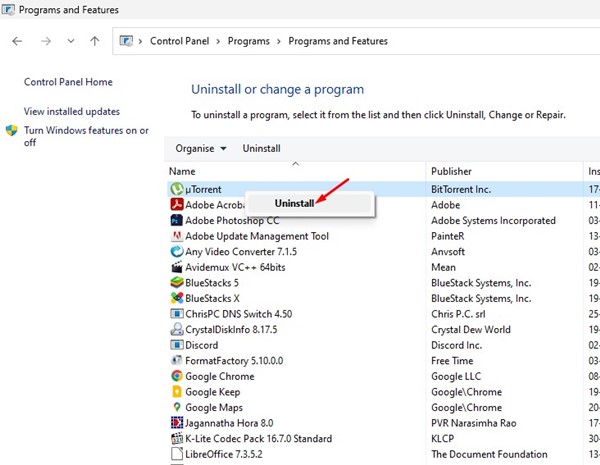This screenshot has height=465, width=600.
Task: Go up one level with up arrow
Action: [95, 41]
